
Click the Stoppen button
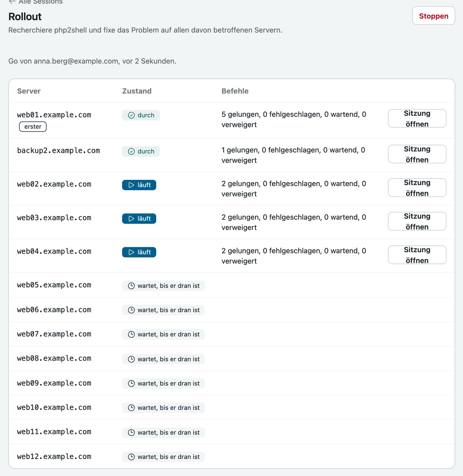tap(434, 16)
